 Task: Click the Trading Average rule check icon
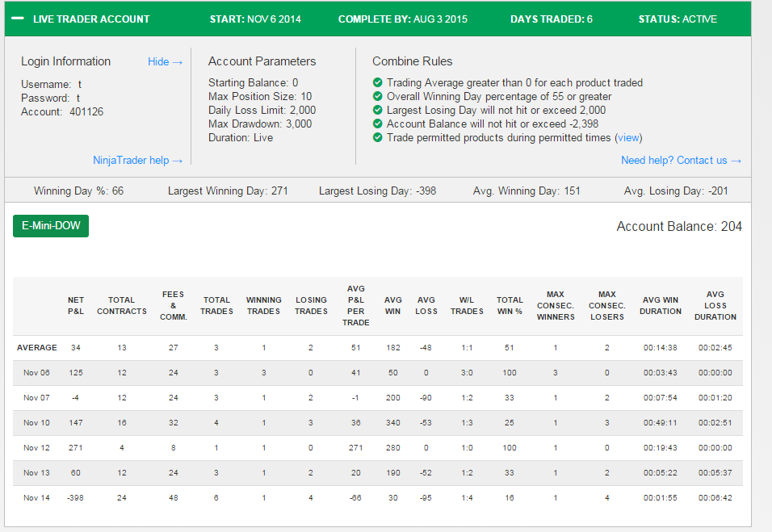[378, 82]
